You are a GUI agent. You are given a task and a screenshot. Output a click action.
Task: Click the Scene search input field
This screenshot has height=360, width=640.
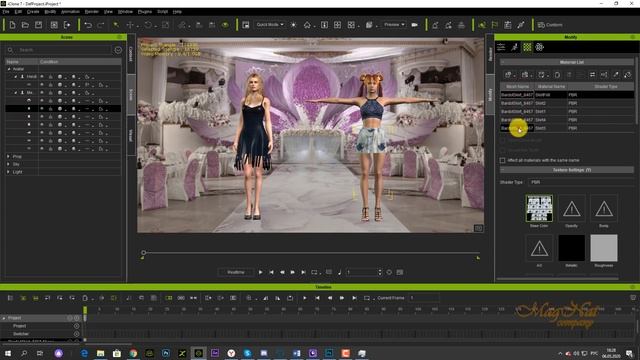click(64, 50)
